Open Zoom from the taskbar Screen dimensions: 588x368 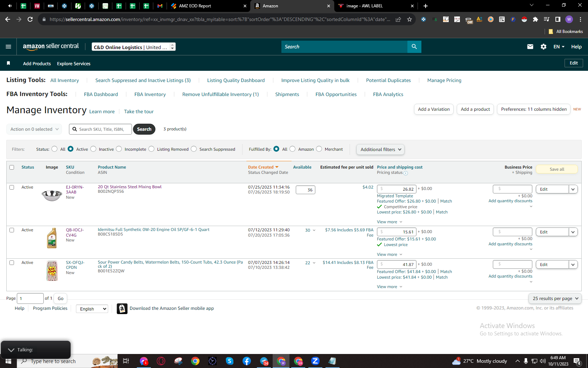point(315,361)
